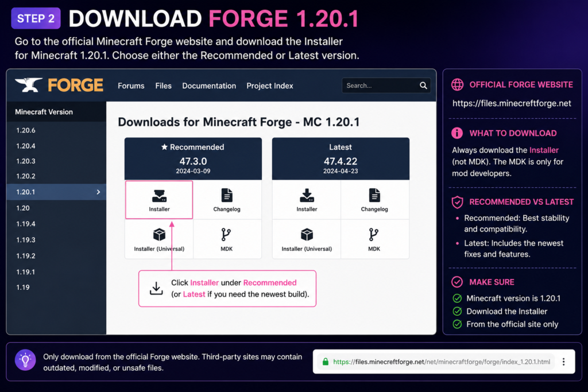The width and height of the screenshot is (588, 392).
Task: Click the date 2024-03-09
Action: 193,171
